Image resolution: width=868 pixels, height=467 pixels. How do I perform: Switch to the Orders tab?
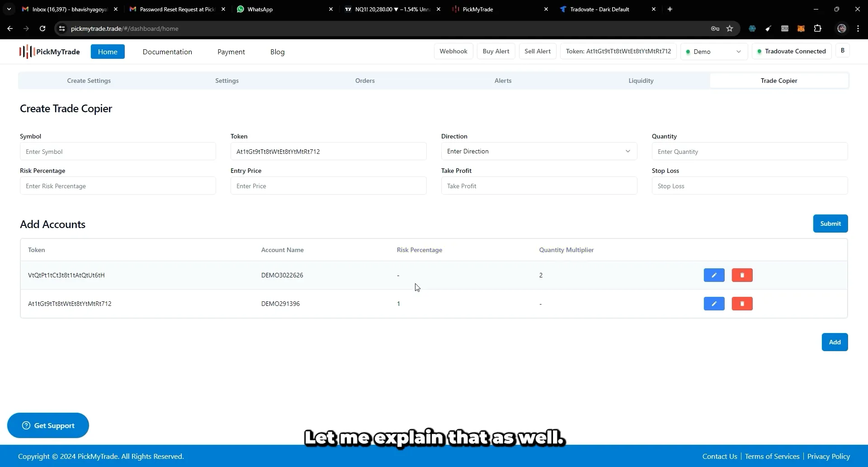pyautogui.click(x=365, y=81)
